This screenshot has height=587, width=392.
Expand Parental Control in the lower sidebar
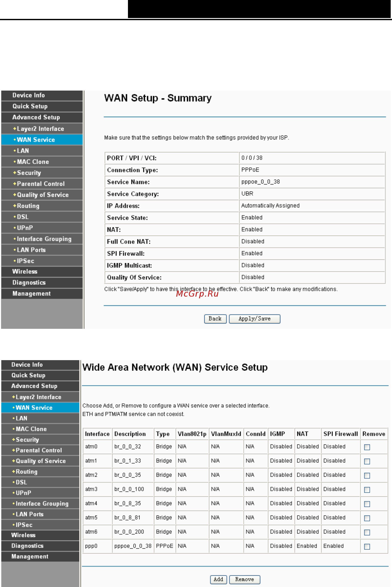[40, 450]
